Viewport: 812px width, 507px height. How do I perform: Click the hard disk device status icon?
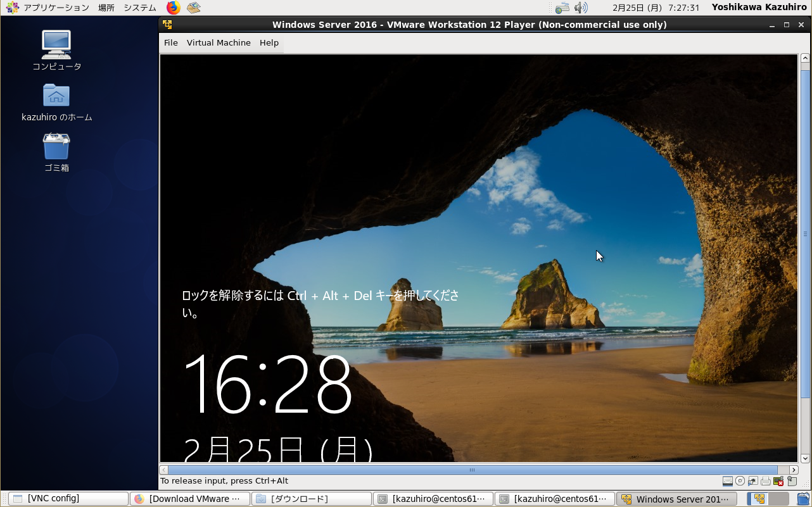point(728,481)
